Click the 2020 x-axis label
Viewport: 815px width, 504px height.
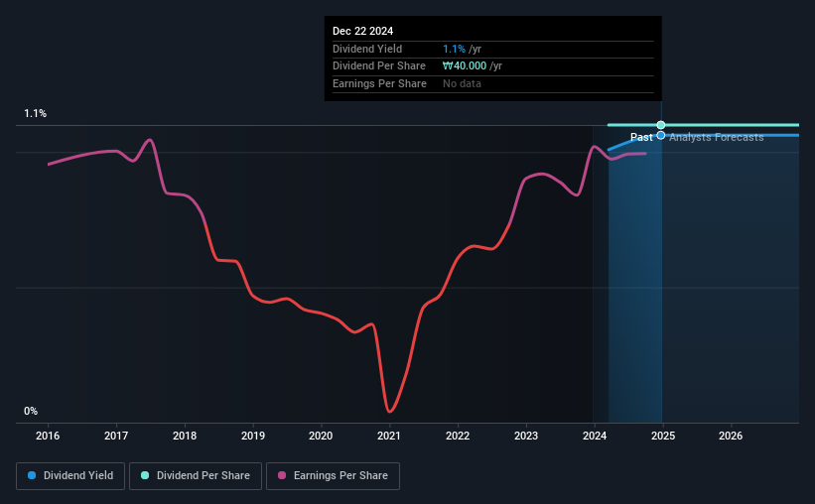[321, 436]
